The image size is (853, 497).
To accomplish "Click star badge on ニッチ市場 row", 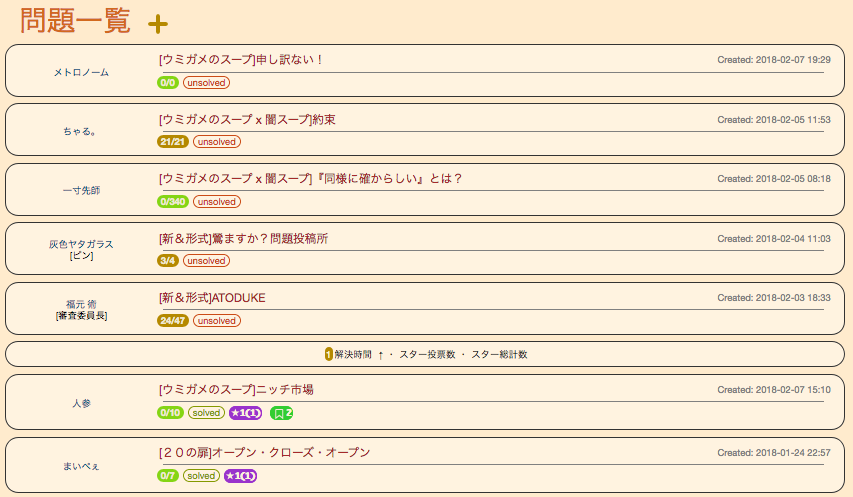I will (x=245, y=413).
